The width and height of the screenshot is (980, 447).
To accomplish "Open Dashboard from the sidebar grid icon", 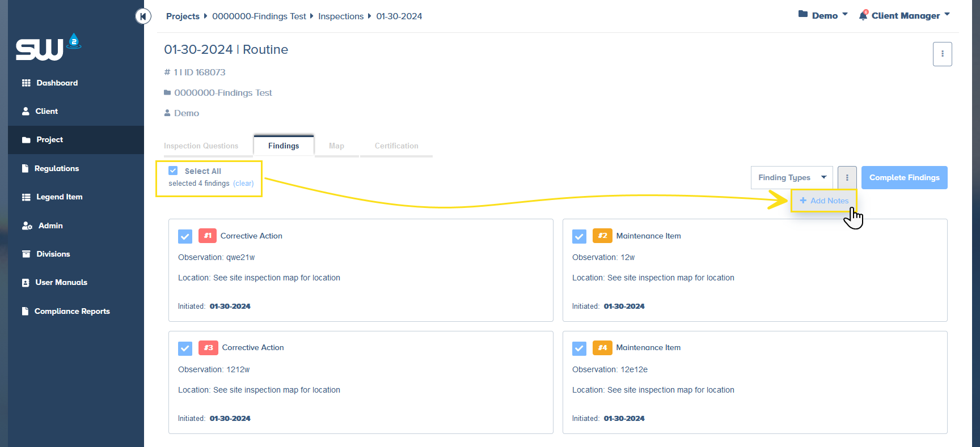I will click(26, 83).
